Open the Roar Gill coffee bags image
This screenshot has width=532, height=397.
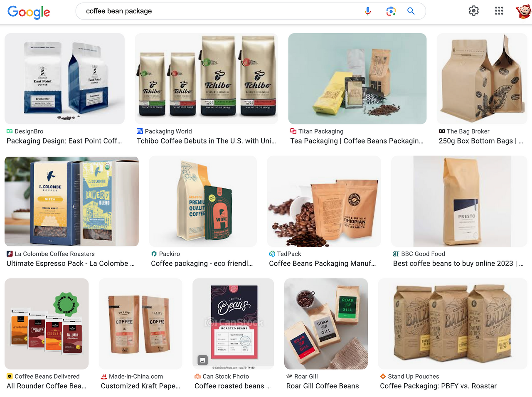point(326,324)
